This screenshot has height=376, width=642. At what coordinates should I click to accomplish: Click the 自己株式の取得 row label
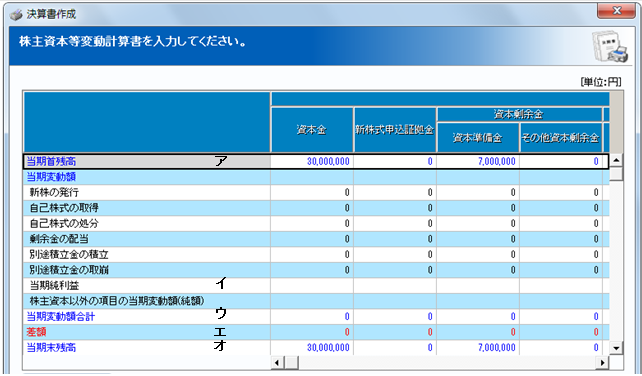(x=147, y=208)
